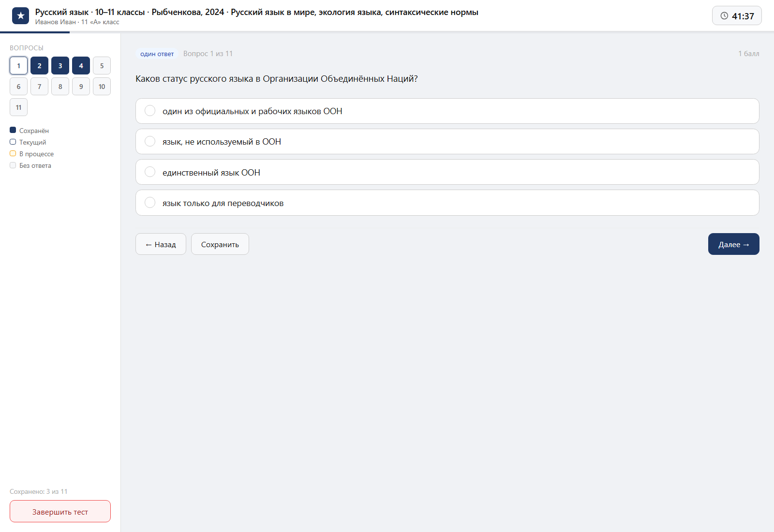
Task: Click the clock timer showing 41:37
Action: [737, 15]
